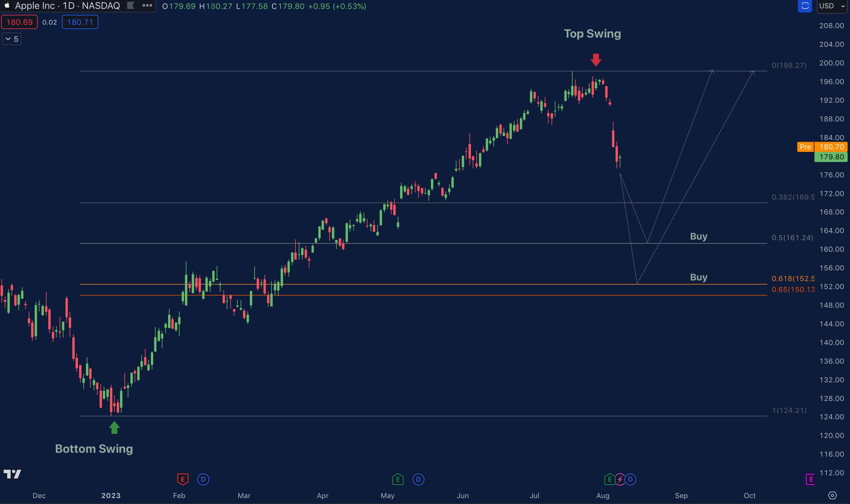The width and height of the screenshot is (850, 504).
Task: Select the orange 0.618 Fibonacci level line label
Action: coord(793,278)
